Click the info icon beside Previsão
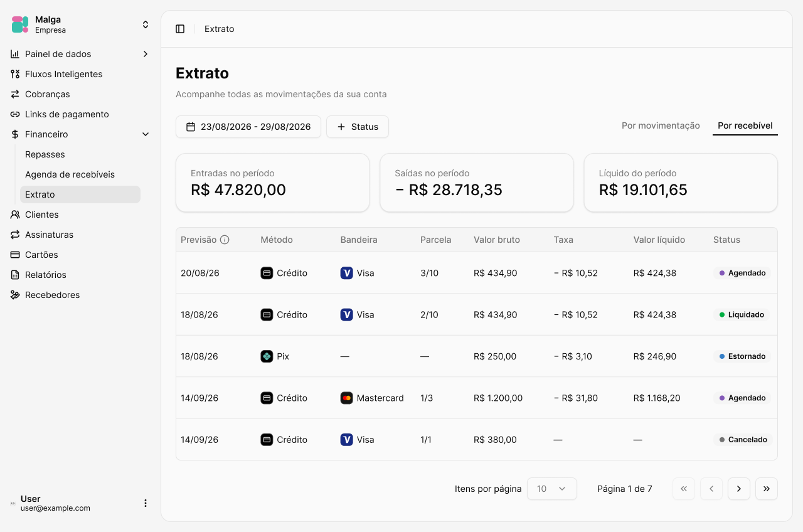This screenshot has height=532, width=803. (225, 240)
